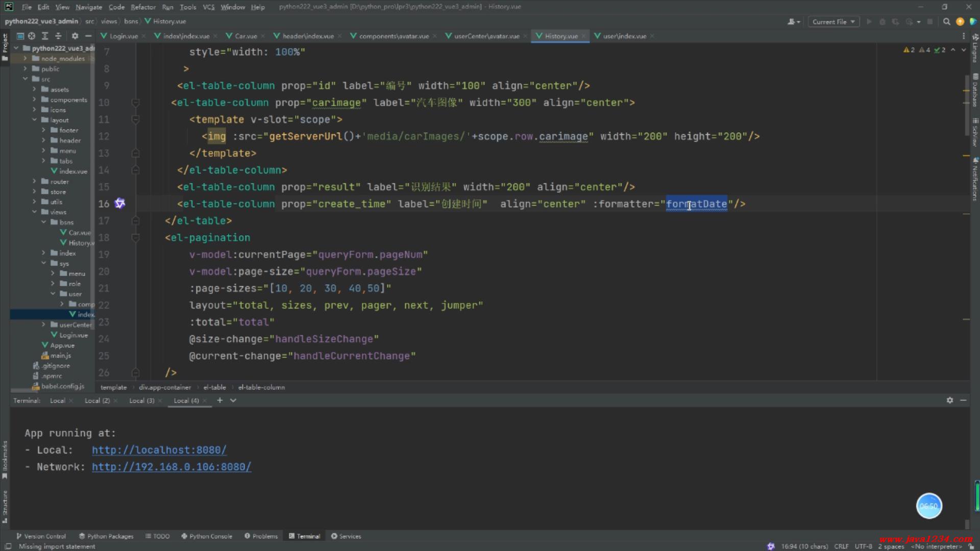Click the AI plugin icon in line 16 gutter
This screenshot has width=980, height=551.
(x=119, y=204)
